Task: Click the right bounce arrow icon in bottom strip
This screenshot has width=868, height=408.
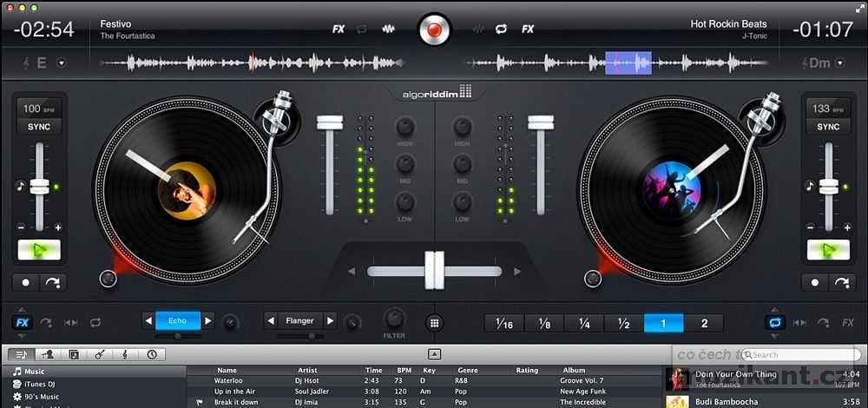Action: tap(824, 322)
